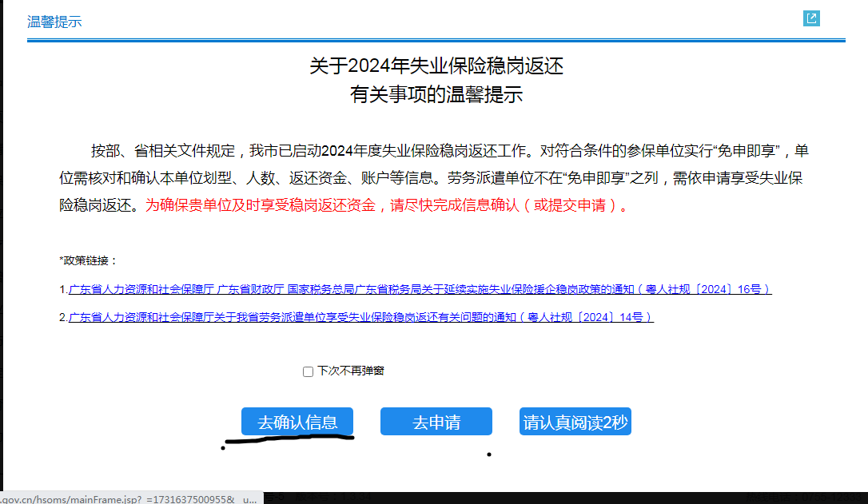Click the small dot below the underline's left end
Viewport: 868px width, 504px height.
(x=222, y=448)
